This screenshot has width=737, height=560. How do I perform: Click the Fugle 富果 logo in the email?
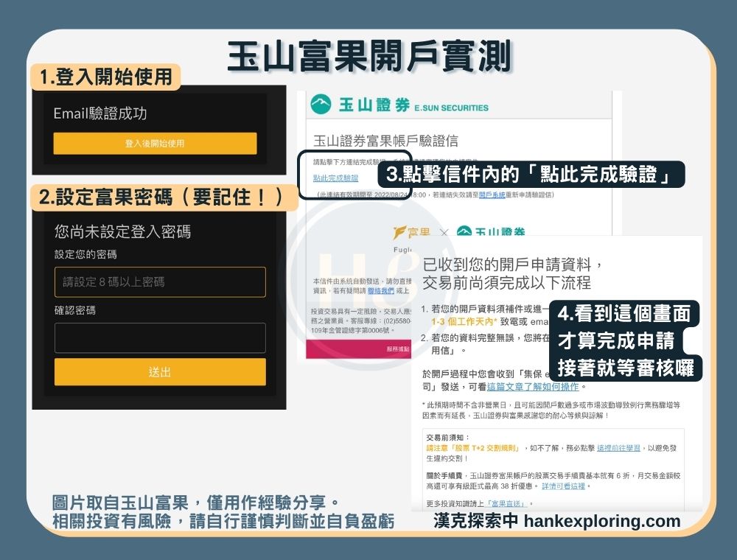(411, 233)
